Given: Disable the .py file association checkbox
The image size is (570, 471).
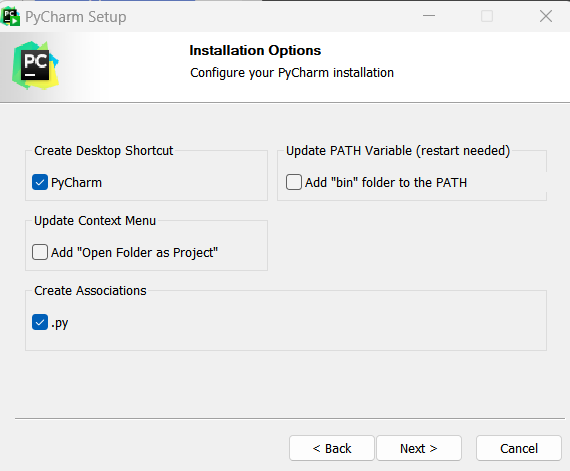Looking at the screenshot, I should coord(40,322).
